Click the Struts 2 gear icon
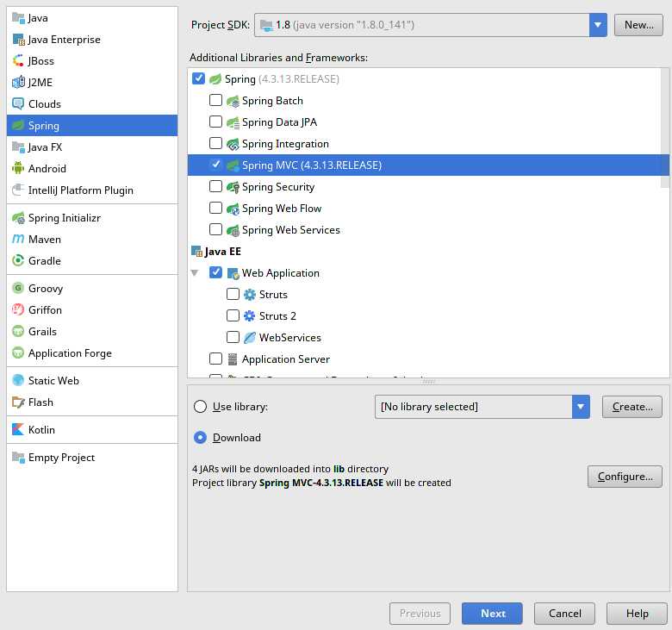This screenshot has width=672, height=630. pos(250,316)
